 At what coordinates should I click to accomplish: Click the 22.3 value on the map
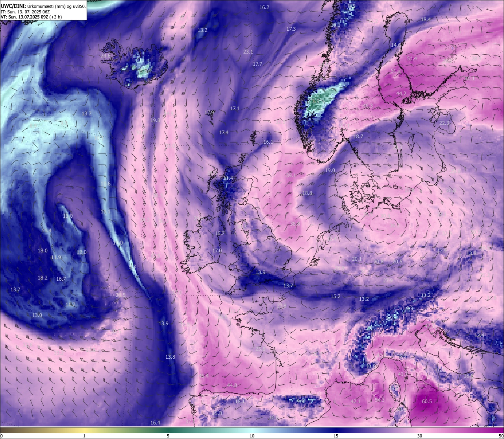[x=444, y=123]
